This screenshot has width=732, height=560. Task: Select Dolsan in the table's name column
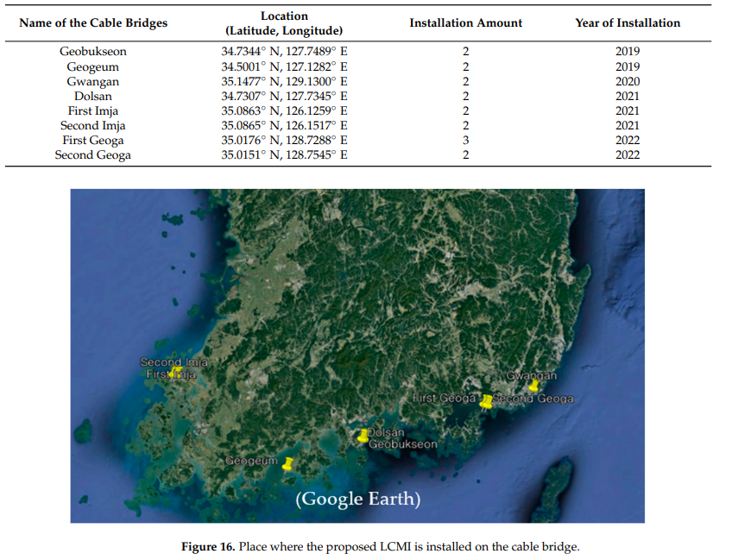(92, 96)
